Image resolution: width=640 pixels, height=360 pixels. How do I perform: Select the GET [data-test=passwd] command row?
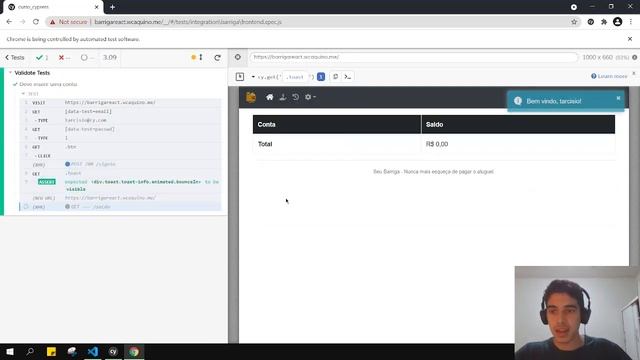[120, 129]
